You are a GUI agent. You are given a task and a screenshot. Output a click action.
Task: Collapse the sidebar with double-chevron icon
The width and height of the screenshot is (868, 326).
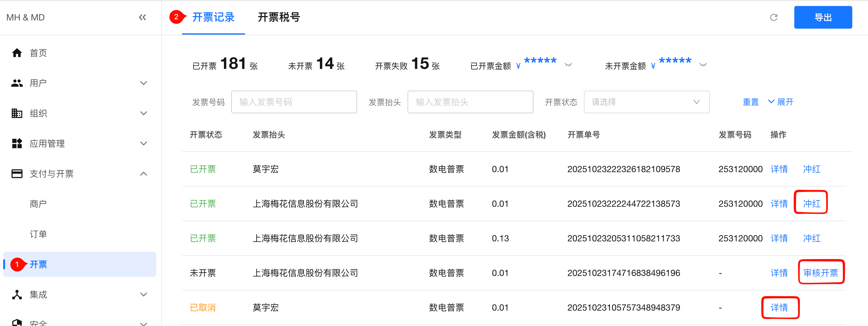pos(142,17)
